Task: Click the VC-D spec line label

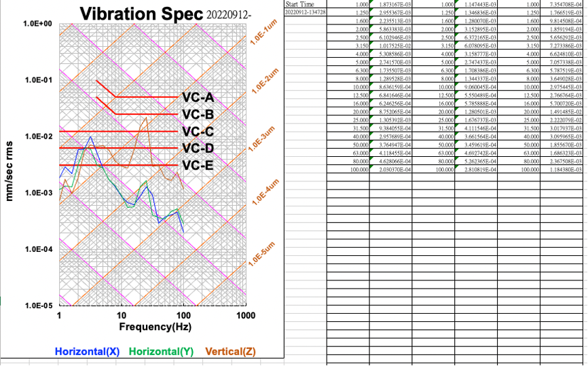Action: coord(198,149)
